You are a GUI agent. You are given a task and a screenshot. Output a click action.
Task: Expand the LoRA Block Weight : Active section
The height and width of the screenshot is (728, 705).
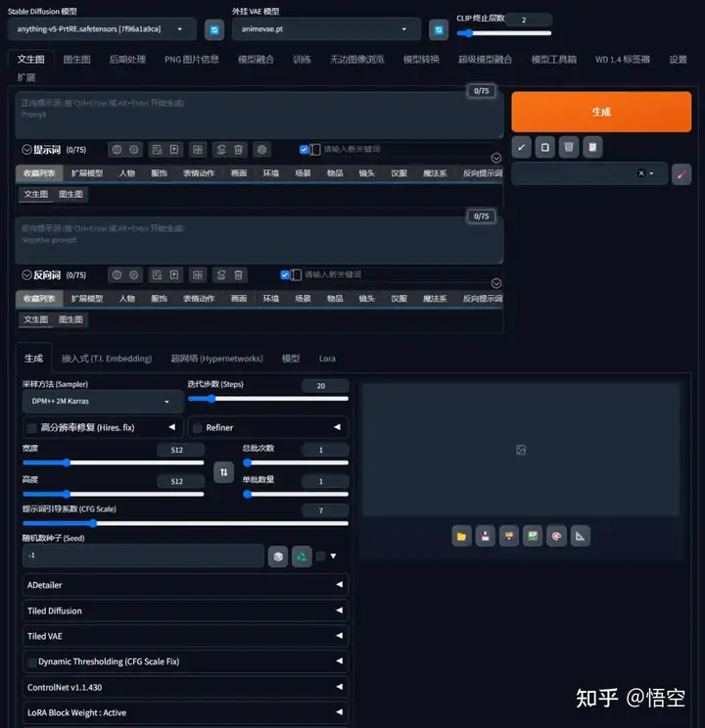185,712
